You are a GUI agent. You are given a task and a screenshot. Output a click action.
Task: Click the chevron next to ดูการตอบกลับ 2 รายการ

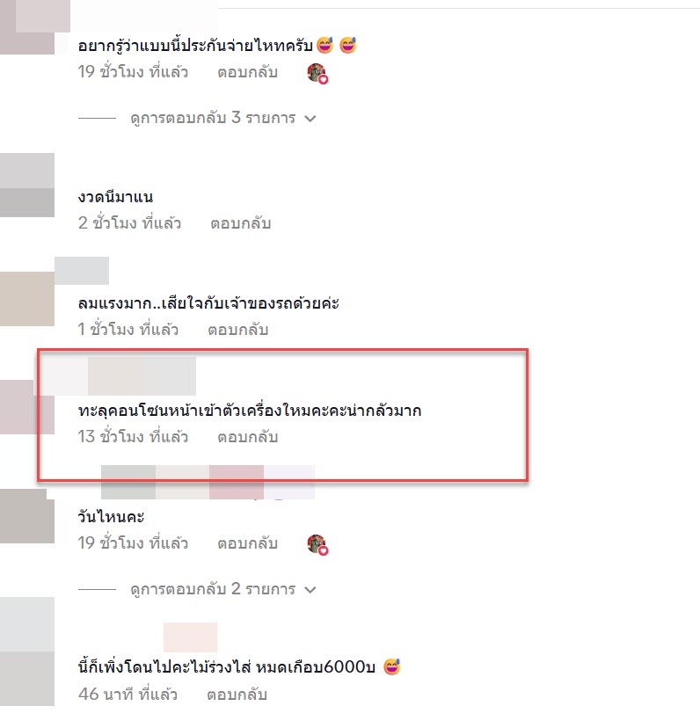(310, 590)
